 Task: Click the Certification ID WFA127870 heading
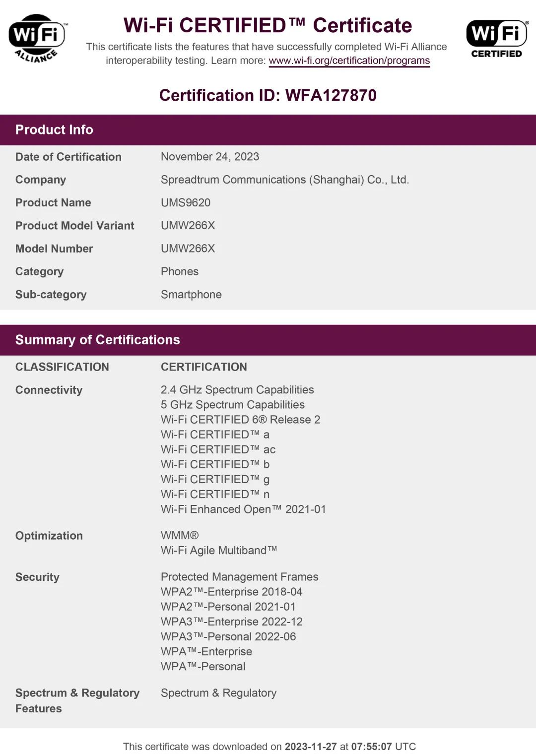tap(268, 95)
